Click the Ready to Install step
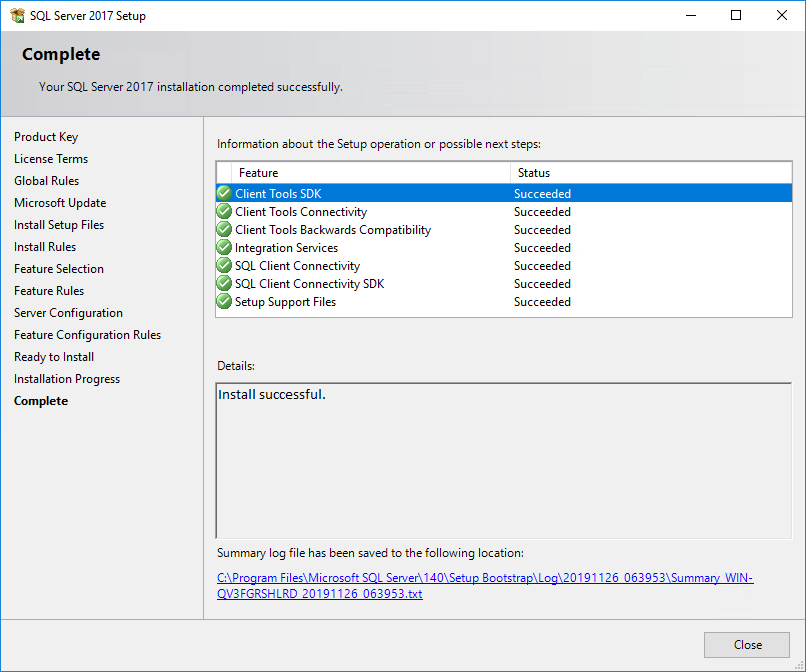The image size is (806, 672). tap(54, 357)
